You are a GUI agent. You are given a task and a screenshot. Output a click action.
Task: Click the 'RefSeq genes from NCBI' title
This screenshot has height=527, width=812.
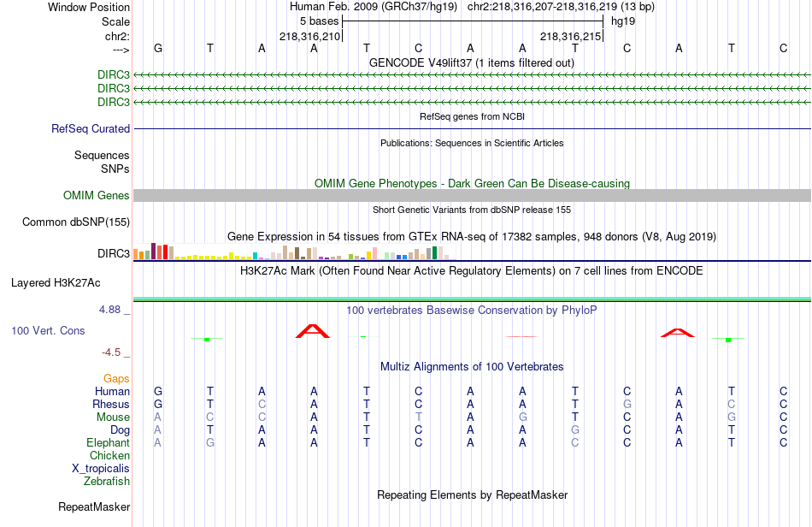472,116
